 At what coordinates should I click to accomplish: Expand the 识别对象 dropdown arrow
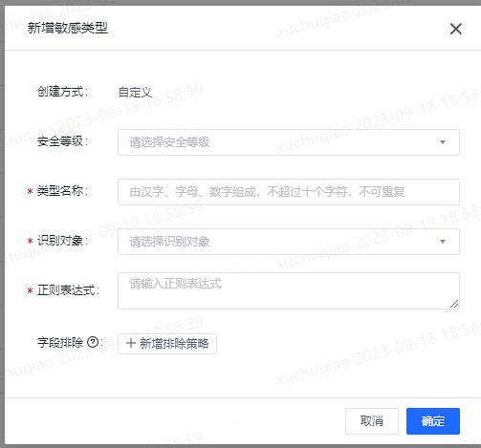(443, 242)
